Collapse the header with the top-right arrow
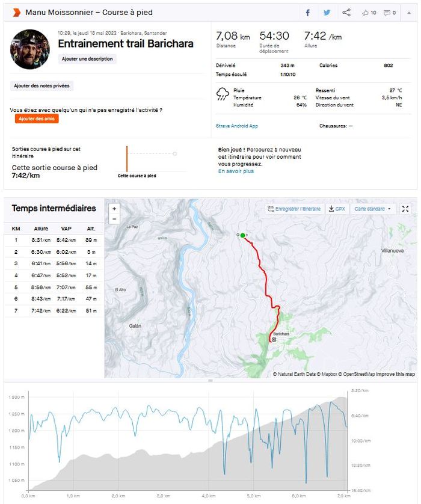Screen dimensions: 421x504 [x=409, y=13]
